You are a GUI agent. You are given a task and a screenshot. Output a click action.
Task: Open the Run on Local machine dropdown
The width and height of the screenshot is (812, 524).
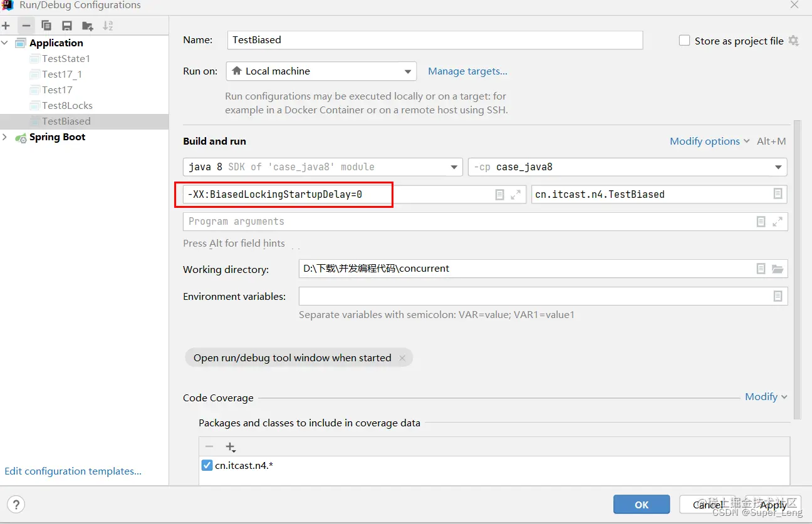tap(321, 71)
